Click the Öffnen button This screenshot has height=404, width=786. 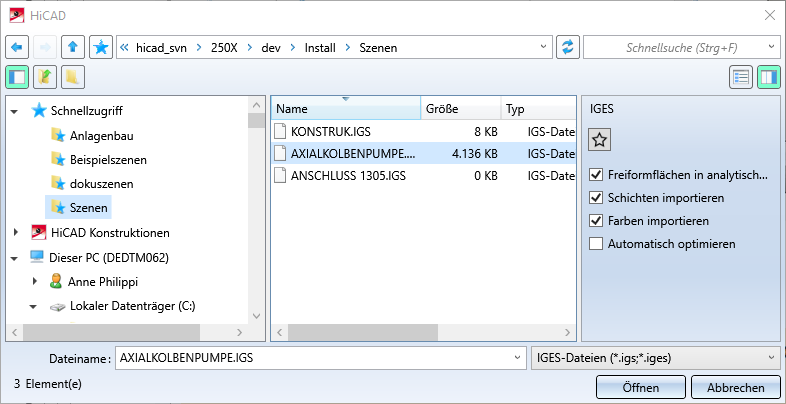641,387
